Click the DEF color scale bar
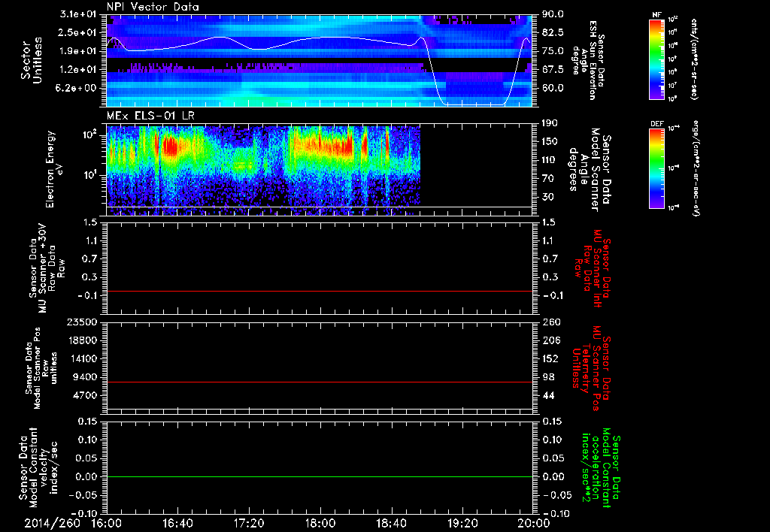The height and width of the screenshot is (532, 770). (x=654, y=167)
